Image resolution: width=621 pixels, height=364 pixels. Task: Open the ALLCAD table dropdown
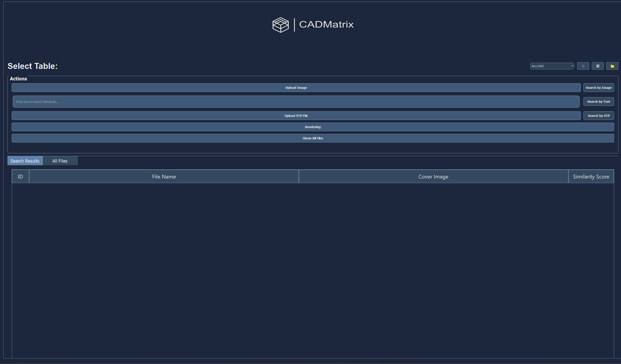pos(550,66)
